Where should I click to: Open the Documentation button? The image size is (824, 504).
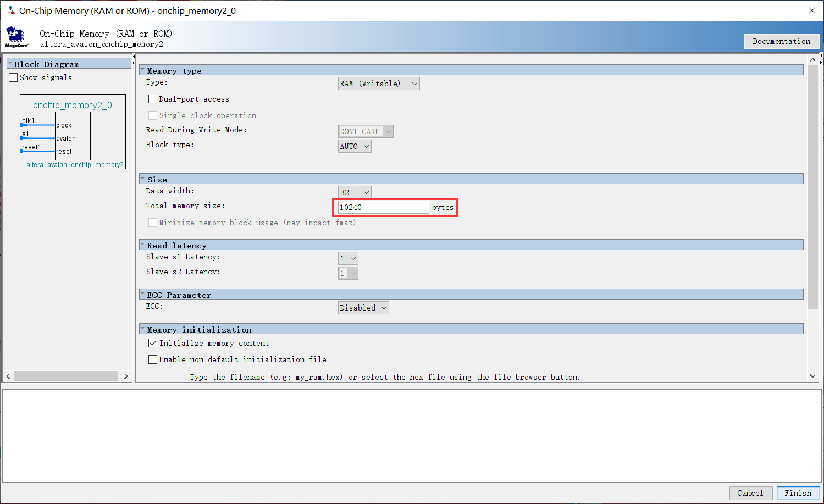(x=781, y=41)
